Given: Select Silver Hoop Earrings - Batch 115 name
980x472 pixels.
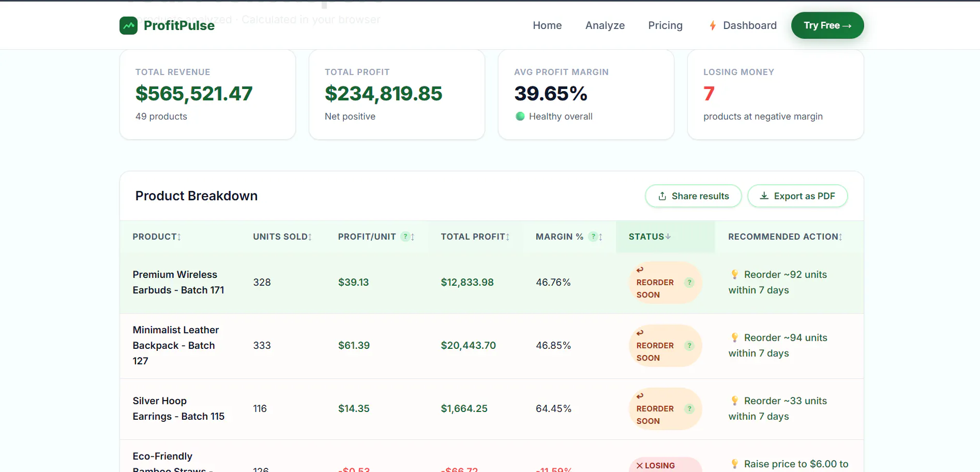Looking at the screenshot, I should (x=178, y=408).
